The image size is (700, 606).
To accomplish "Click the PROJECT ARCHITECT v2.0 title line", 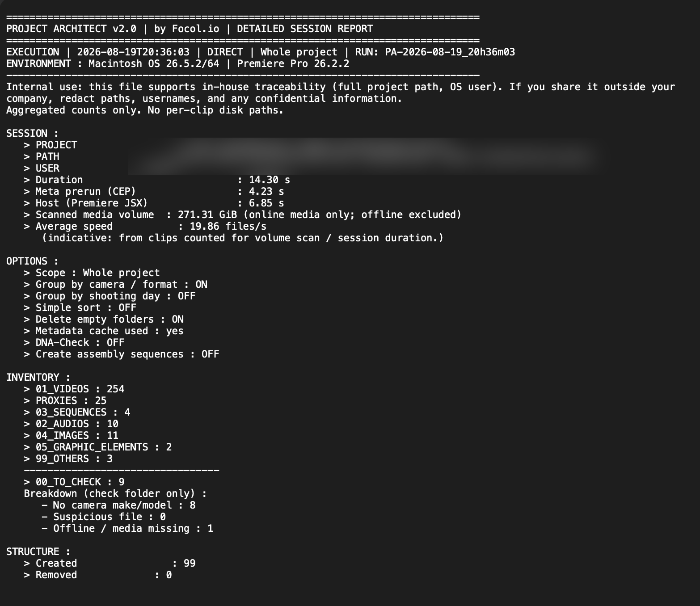I will (x=190, y=29).
